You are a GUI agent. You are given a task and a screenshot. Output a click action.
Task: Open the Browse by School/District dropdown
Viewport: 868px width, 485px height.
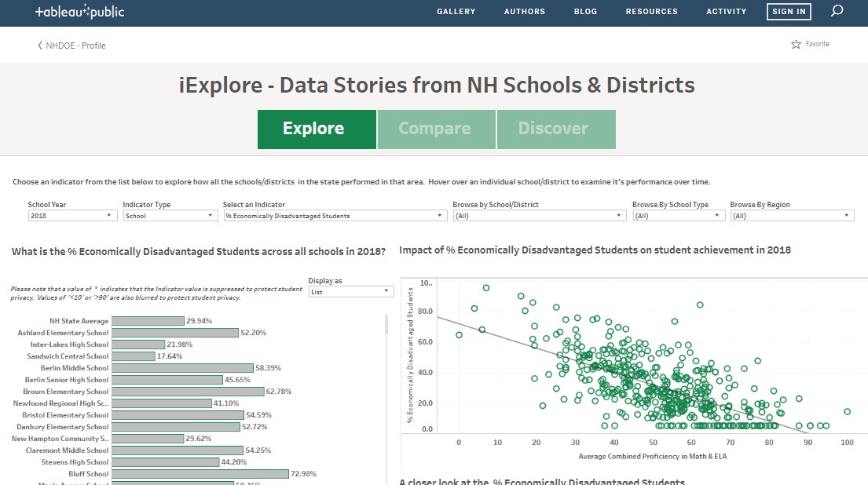(x=538, y=216)
